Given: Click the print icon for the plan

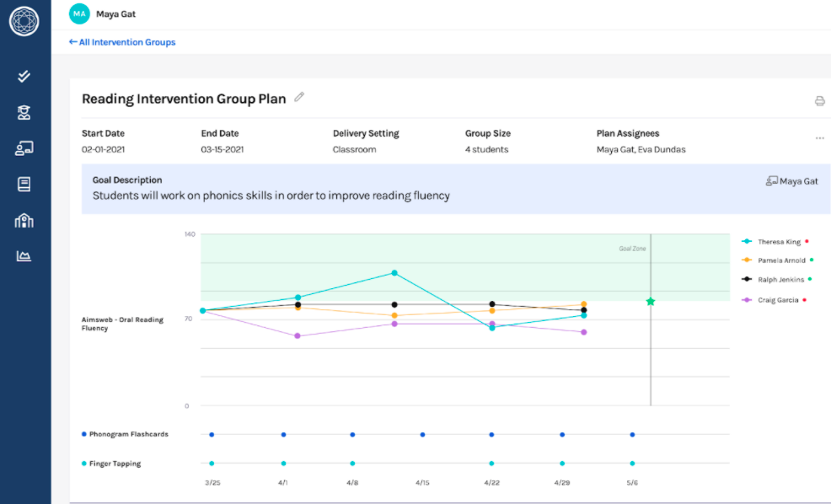Looking at the screenshot, I should (x=819, y=100).
